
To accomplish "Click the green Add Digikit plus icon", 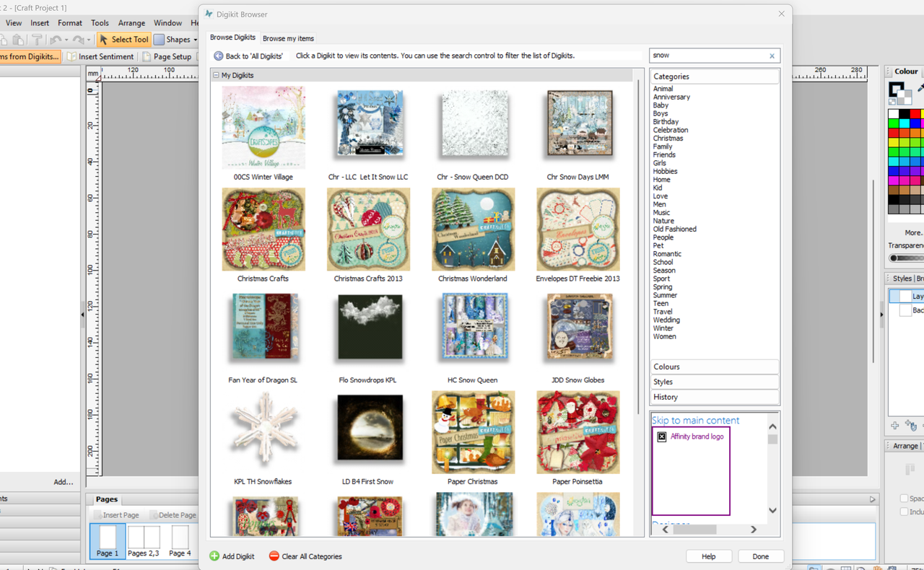I will click(x=214, y=556).
